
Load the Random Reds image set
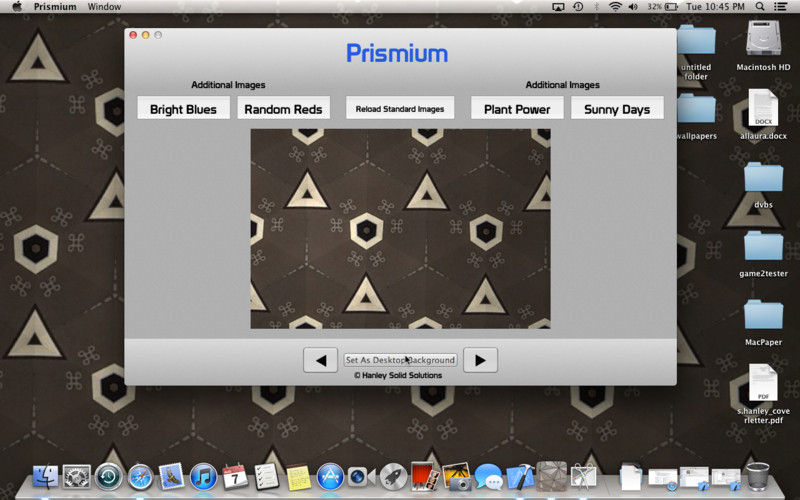pyautogui.click(x=283, y=109)
